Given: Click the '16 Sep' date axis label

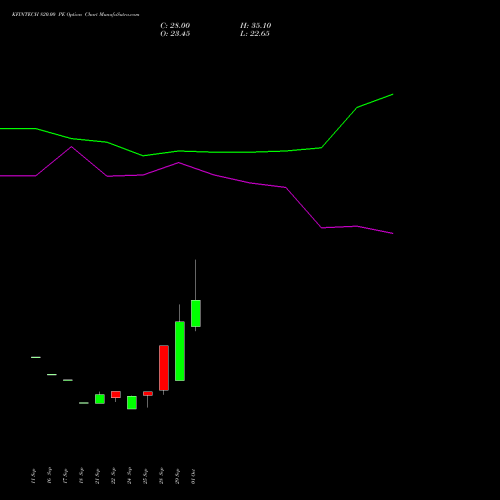Looking at the screenshot, I should (49, 476).
